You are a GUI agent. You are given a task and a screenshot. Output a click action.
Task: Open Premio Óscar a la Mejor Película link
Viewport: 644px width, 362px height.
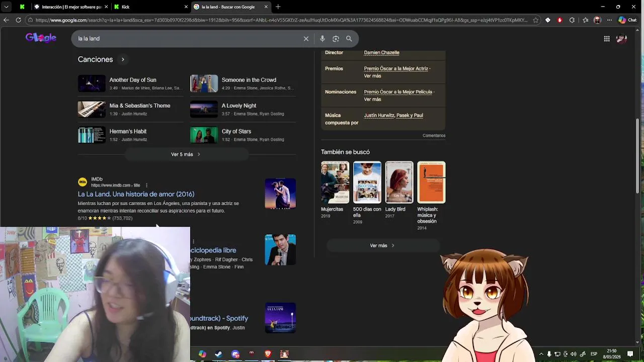[398, 92]
